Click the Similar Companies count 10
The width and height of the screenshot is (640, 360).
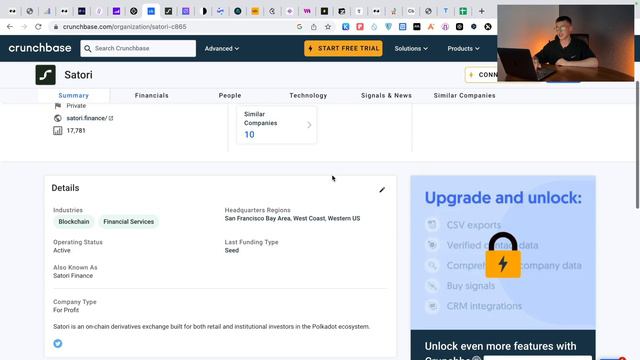[249, 135]
